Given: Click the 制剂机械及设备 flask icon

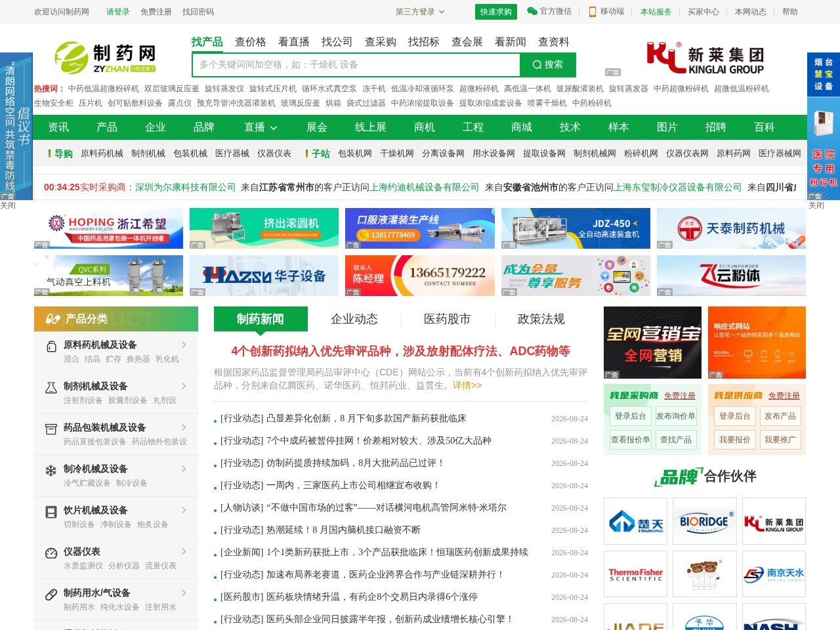Looking at the screenshot, I should point(51,388).
